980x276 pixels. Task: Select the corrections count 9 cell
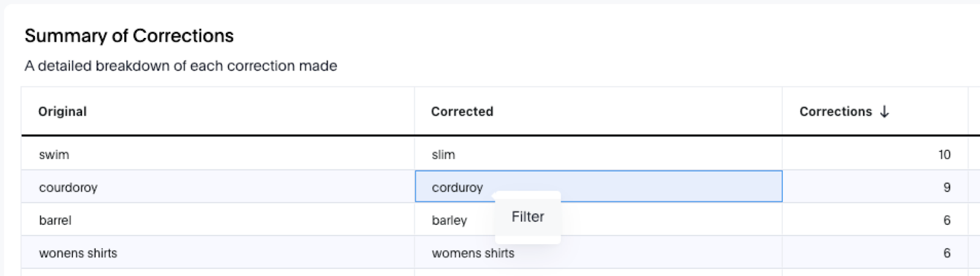(946, 188)
